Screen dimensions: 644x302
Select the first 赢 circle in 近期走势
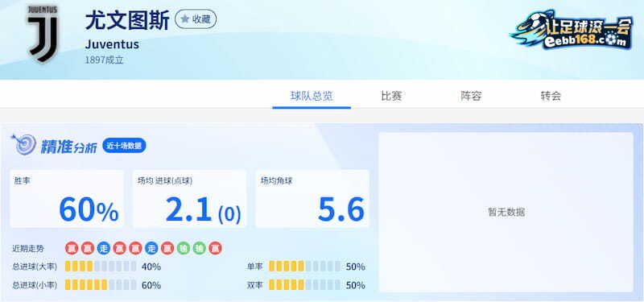pos(72,248)
